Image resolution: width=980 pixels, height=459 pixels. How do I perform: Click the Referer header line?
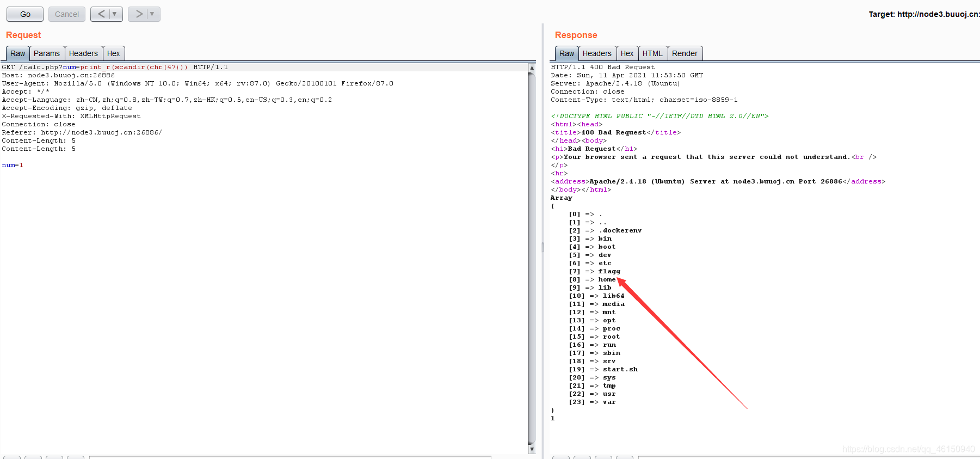click(82, 133)
